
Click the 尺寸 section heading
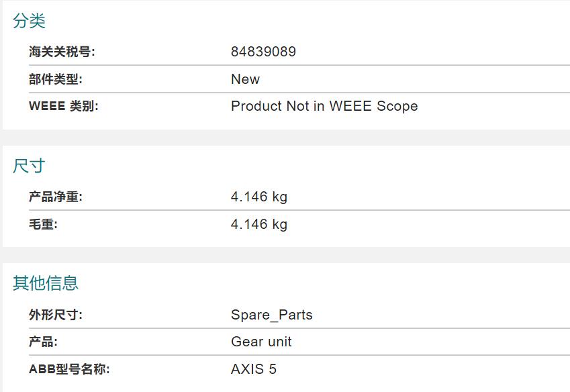click(x=29, y=166)
